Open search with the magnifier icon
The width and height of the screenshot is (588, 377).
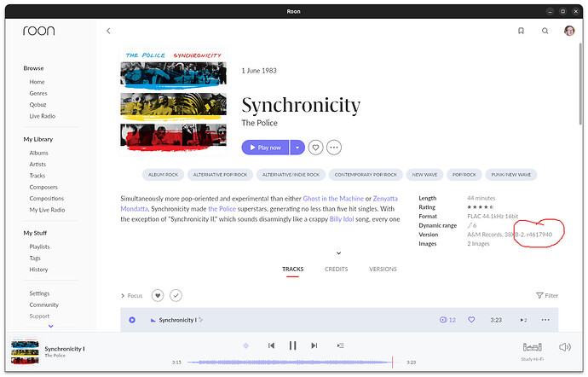545,31
